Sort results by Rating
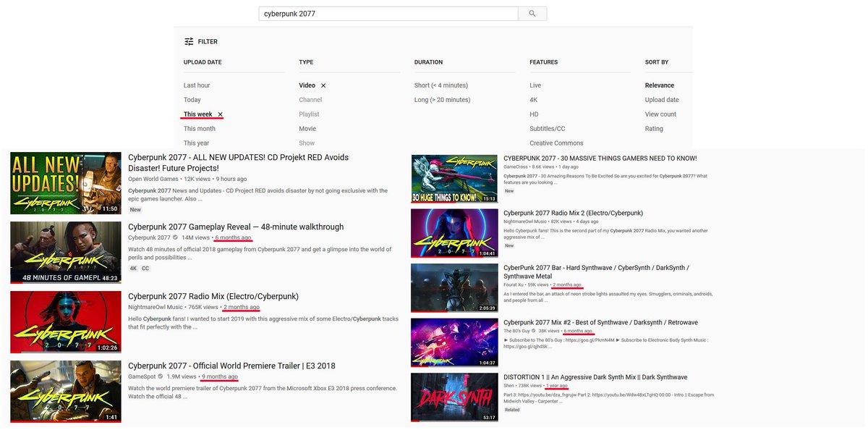The image size is (868, 430). click(x=654, y=129)
